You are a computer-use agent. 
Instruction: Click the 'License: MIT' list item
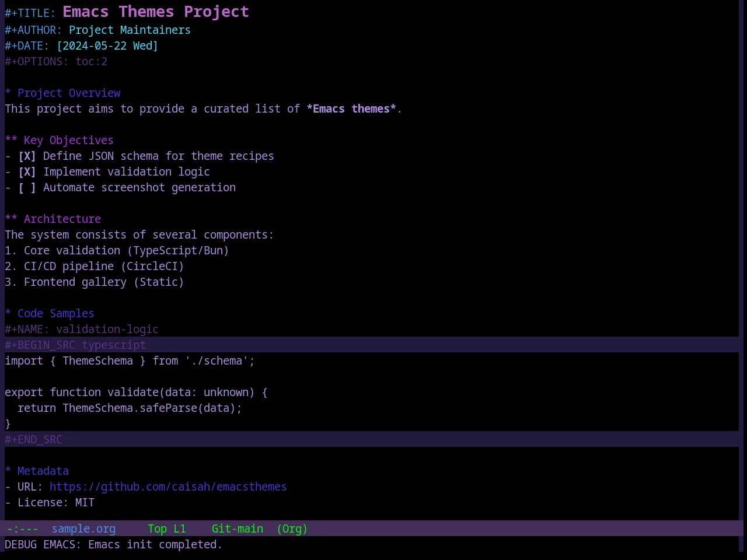pyautogui.click(x=50, y=502)
